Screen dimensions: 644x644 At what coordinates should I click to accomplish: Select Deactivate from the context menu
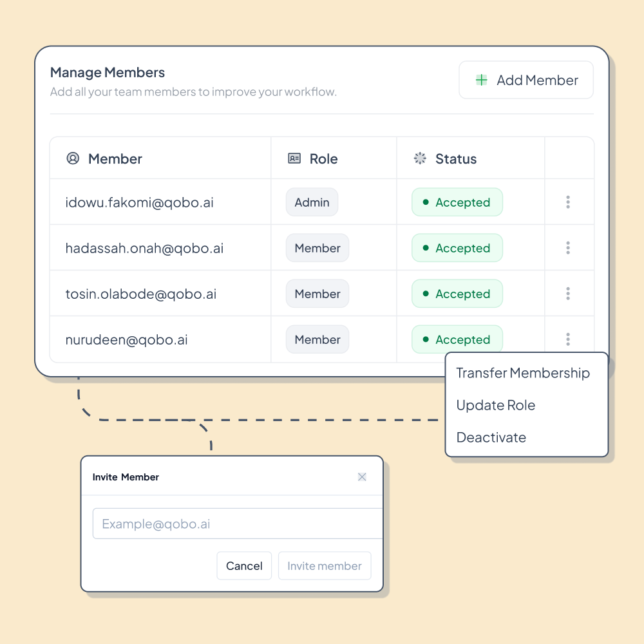coord(491,438)
